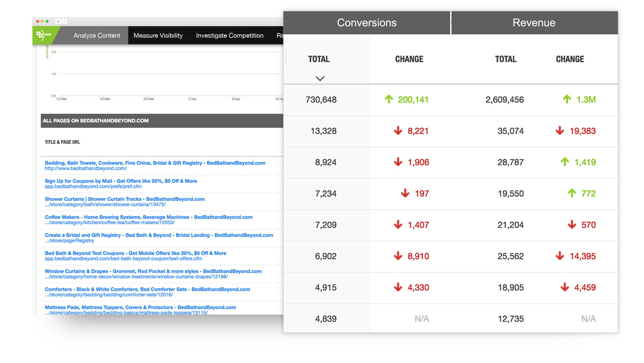Select conversions change 8,910
The height and width of the screenshot is (363, 644).
[418, 256]
